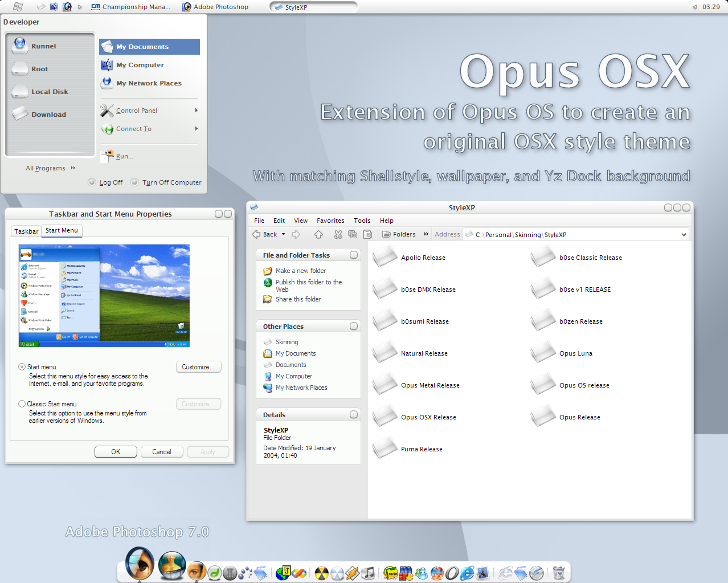Image resolution: width=728 pixels, height=583 pixels.
Task: Open the green Dreamweaver icon in dock
Action: (214, 573)
